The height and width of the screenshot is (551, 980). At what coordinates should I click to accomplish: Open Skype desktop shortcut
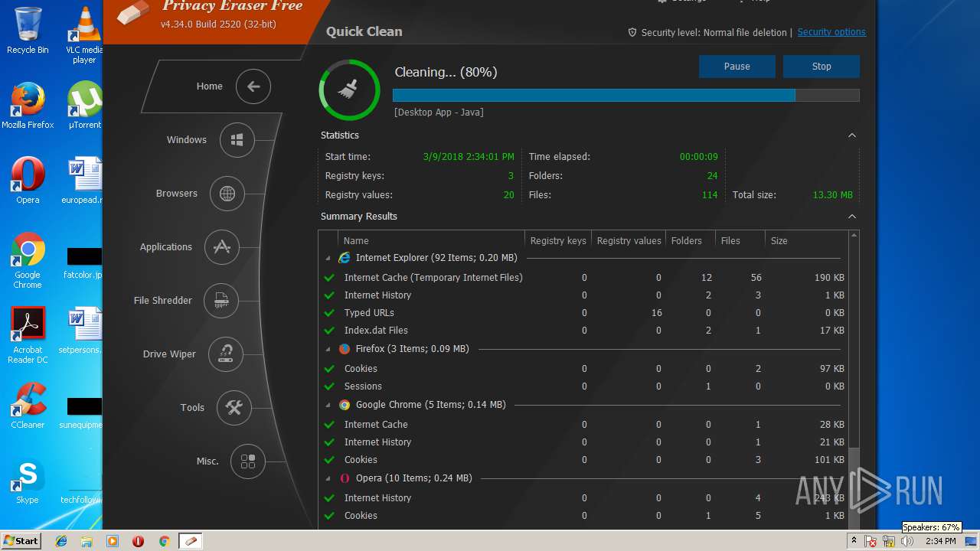pyautogui.click(x=28, y=481)
